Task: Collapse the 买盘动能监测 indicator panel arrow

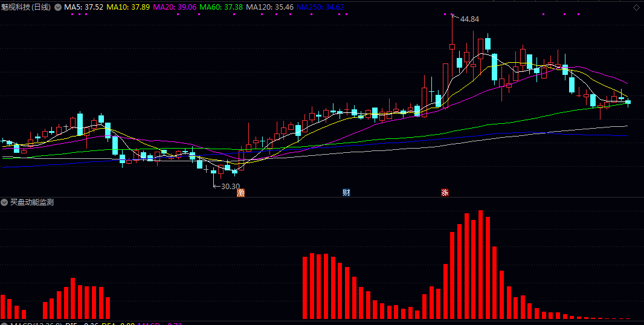Action: click(4, 202)
